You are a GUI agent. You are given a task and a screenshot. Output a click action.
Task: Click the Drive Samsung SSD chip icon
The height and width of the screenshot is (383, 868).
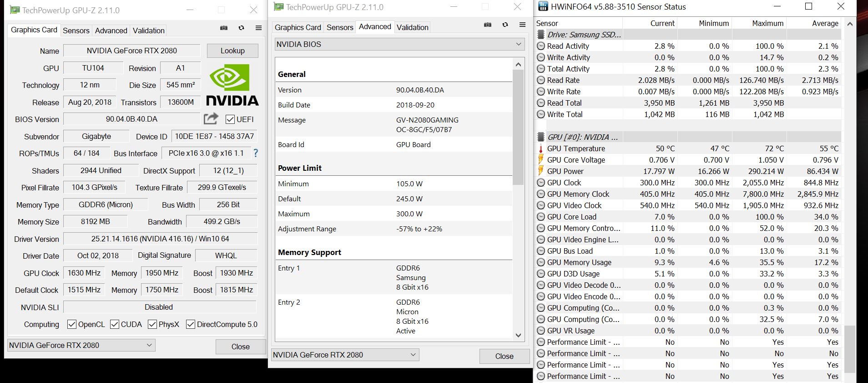[541, 35]
